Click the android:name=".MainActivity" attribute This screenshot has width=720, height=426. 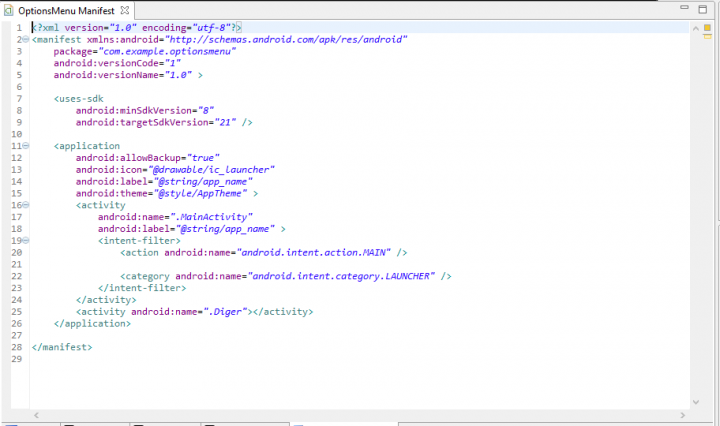(x=175, y=217)
